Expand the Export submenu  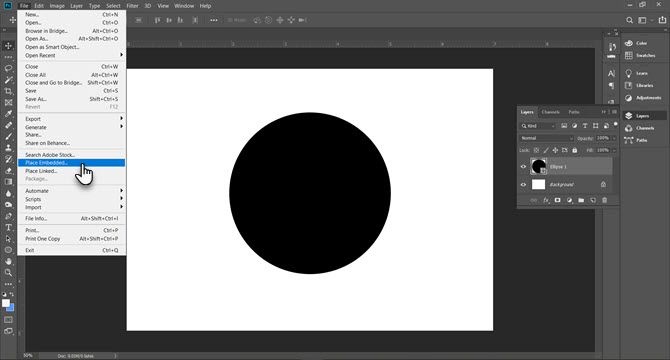tap(71, 119)
